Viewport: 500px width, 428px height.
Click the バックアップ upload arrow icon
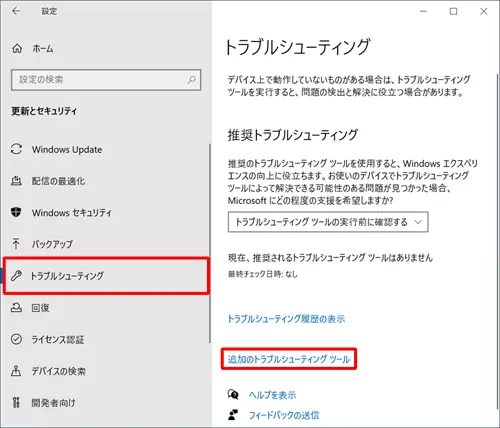(16, 244)
